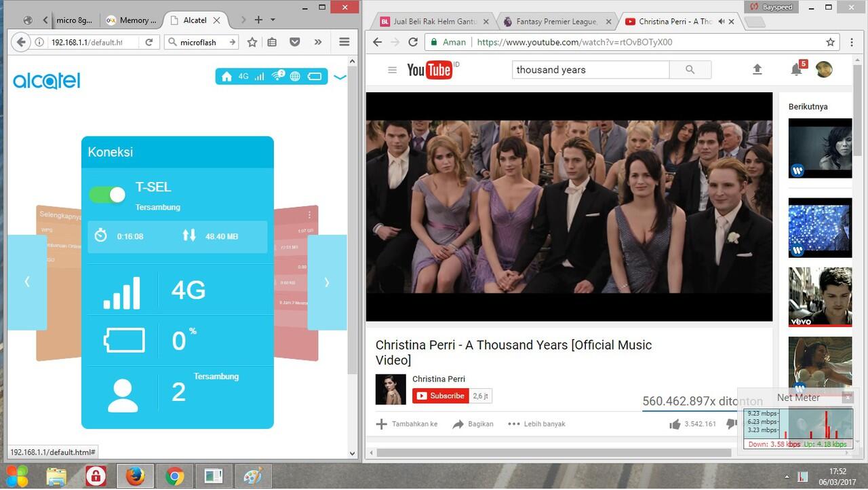Screen dimensions: 868x490
Task: Click Bagikan share button
Action: point(473,424)
